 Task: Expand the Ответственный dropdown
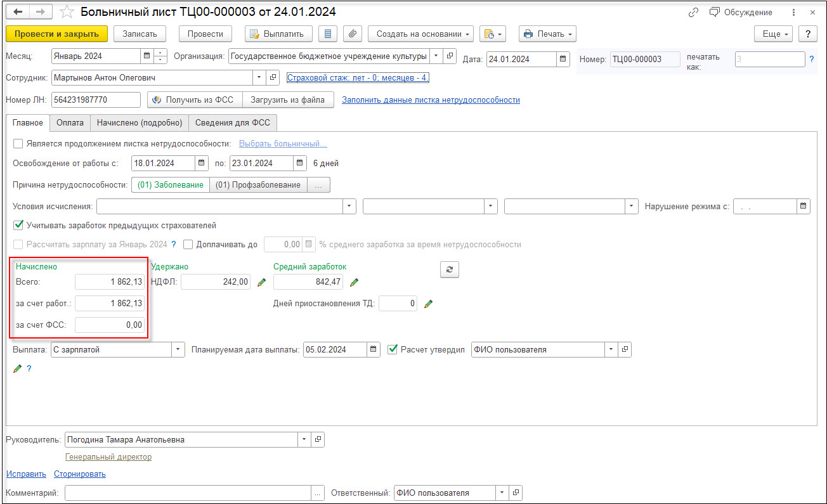[x=502, y=493]
